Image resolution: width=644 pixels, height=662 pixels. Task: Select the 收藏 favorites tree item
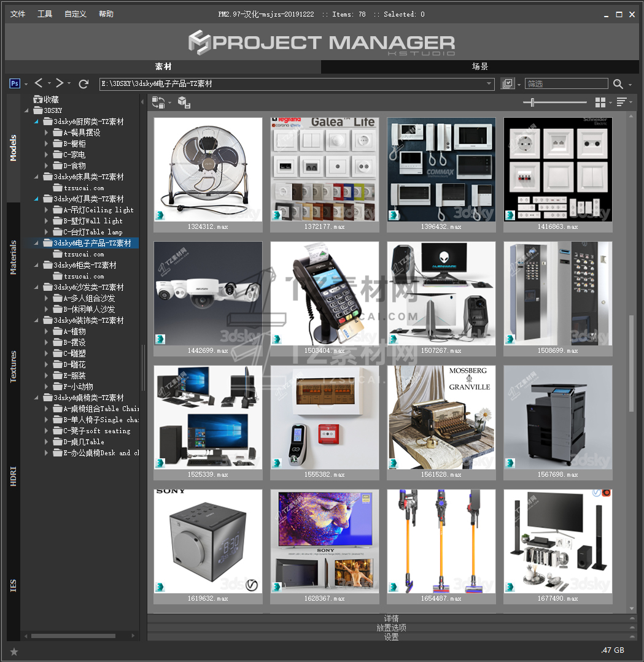(x=51, y=99)
